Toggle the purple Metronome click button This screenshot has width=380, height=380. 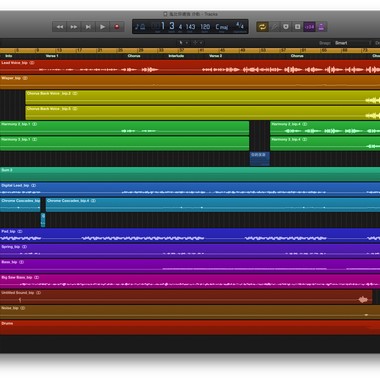pos(321,27)
